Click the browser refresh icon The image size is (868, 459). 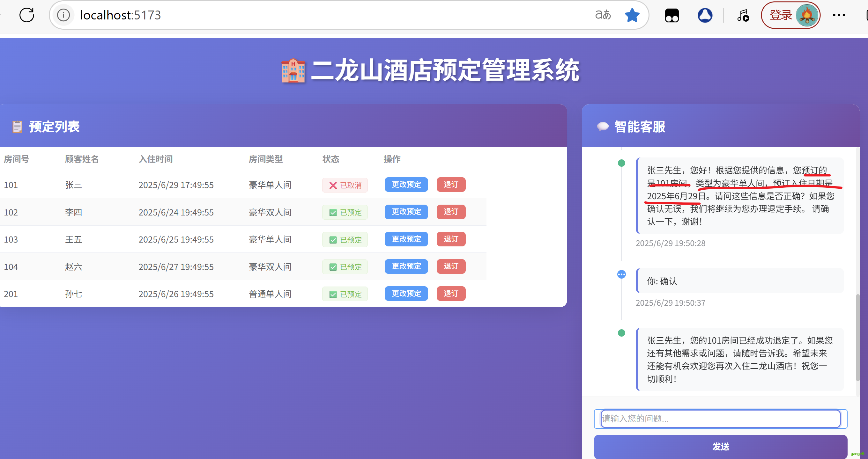[x=26, y=15]
